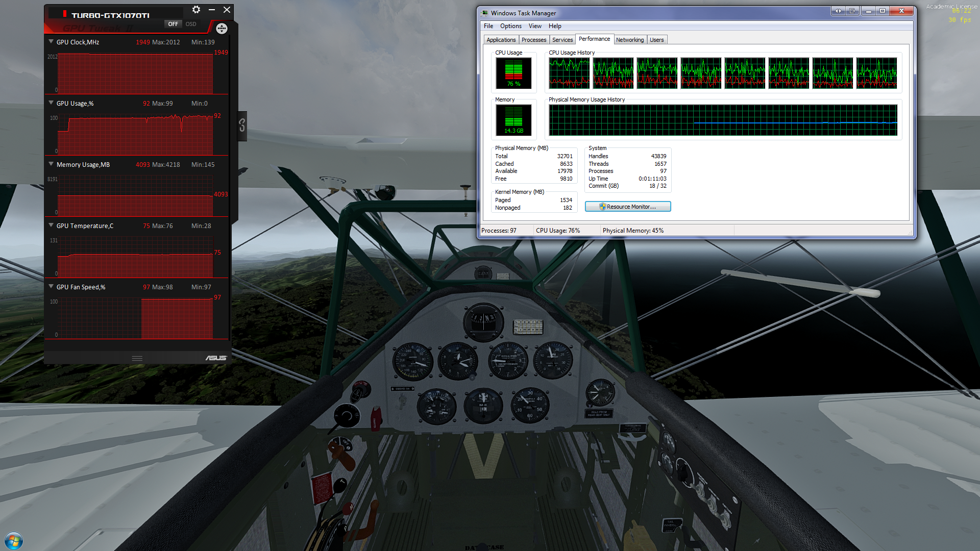Image resolution: width=980 pixels, height=551 pixels.
Task: Click the last CPU core history graph
Action: coord(876,73)
